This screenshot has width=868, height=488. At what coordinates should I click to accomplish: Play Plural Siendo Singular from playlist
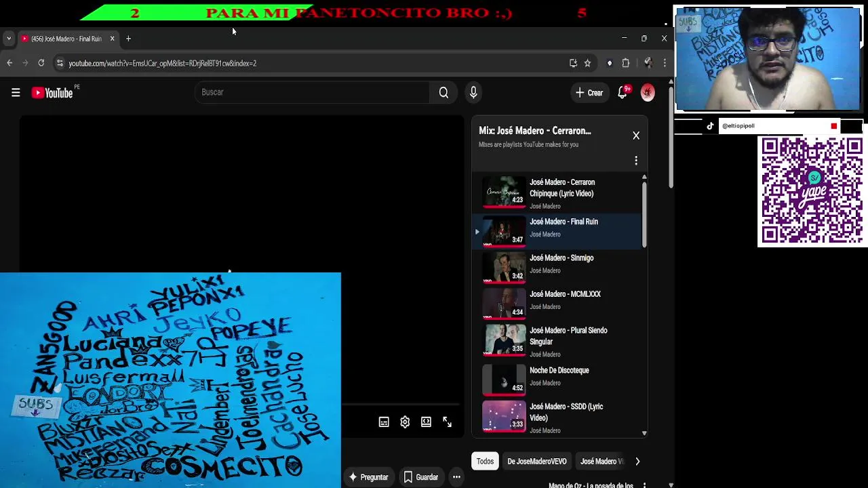pyautogui.click(x=557, y=341)
